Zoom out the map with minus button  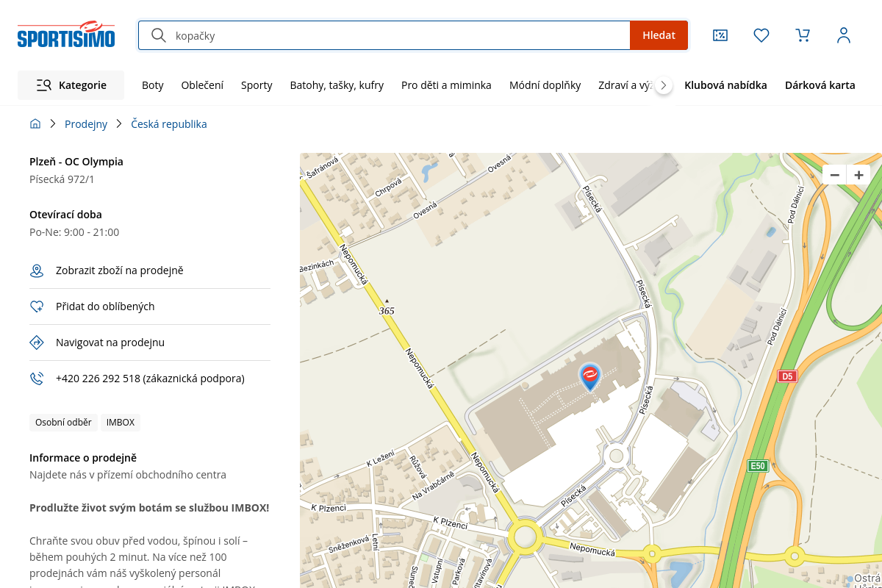(834, 175)
